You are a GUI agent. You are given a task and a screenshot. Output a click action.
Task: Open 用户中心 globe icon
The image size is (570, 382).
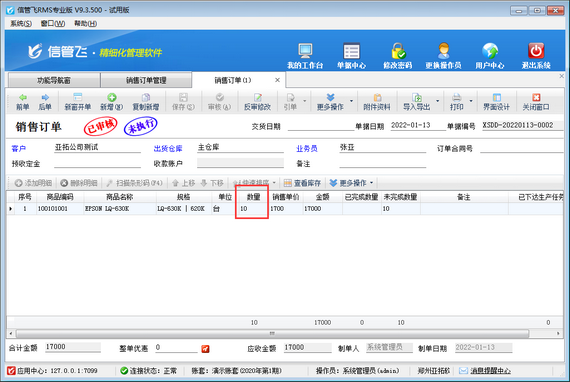pyautogui.click(x=490, y=51)
